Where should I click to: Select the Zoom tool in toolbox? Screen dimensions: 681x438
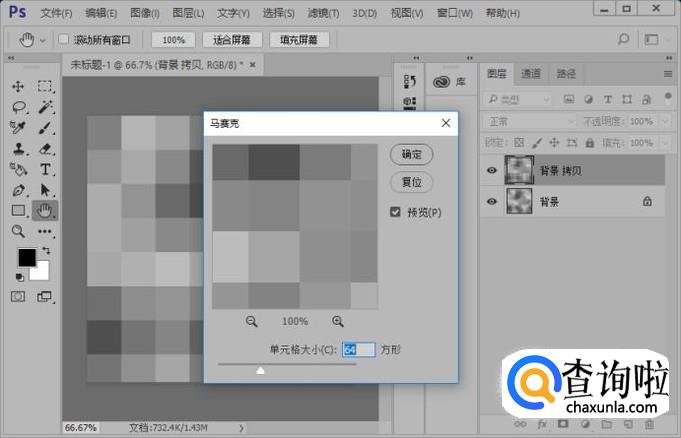18,231
